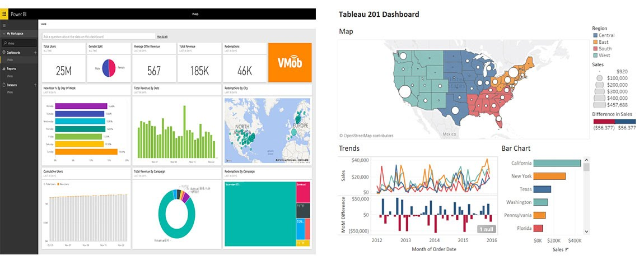The image size is (644, 269).
Task: Click the orange VMob logo tile
Action: 290,63
